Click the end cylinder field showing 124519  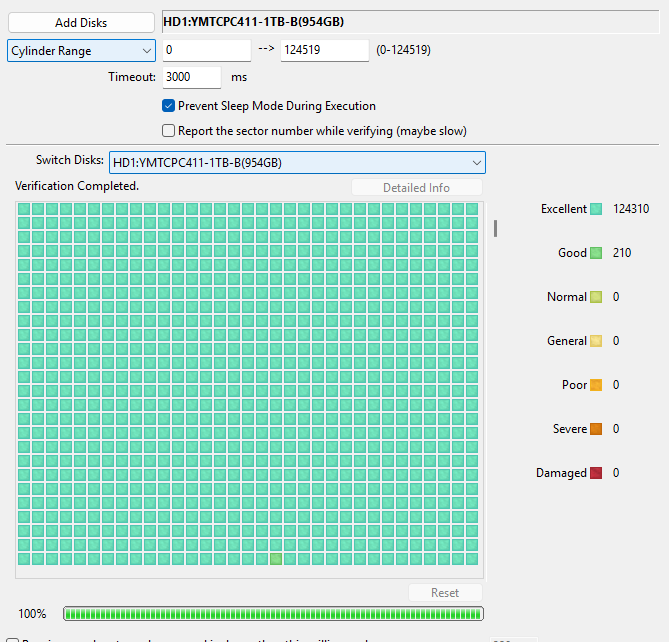point(325,51)
